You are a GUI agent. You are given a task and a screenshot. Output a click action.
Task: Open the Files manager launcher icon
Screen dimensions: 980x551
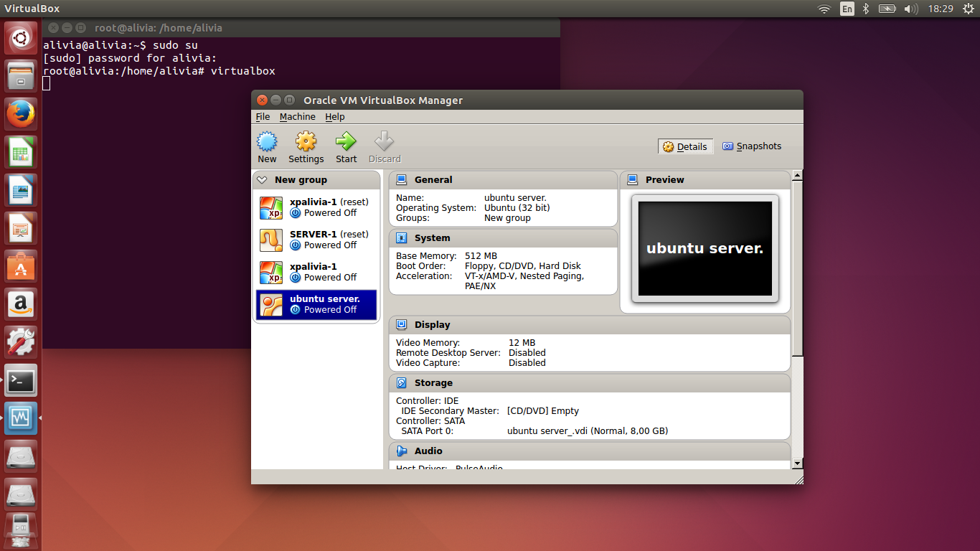tap(21, 75)
